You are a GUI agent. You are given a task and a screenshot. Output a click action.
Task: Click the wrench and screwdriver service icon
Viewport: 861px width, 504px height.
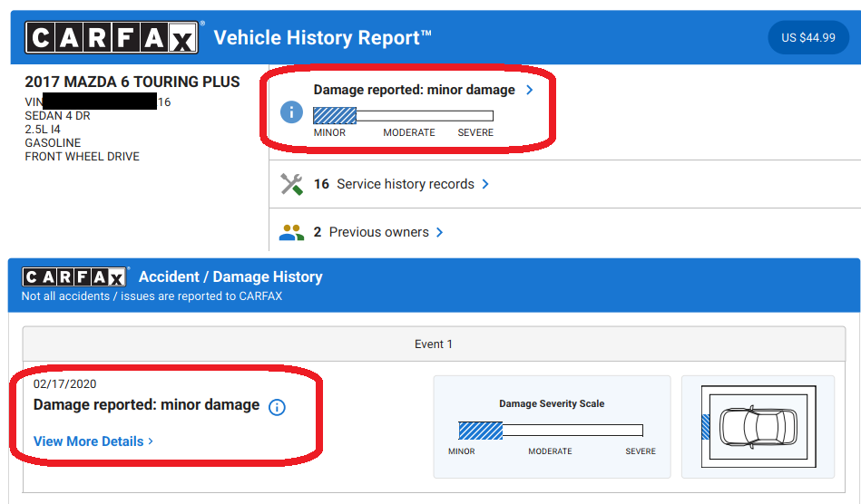[x=291, y=184]
